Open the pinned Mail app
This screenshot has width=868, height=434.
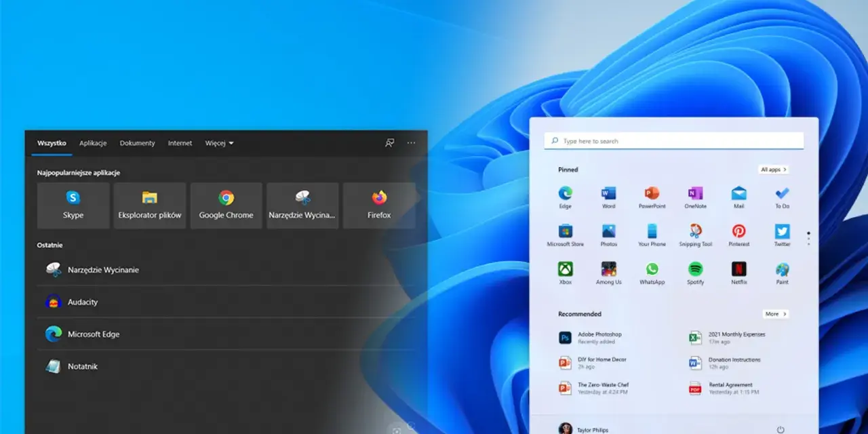[x=739, y=197]
